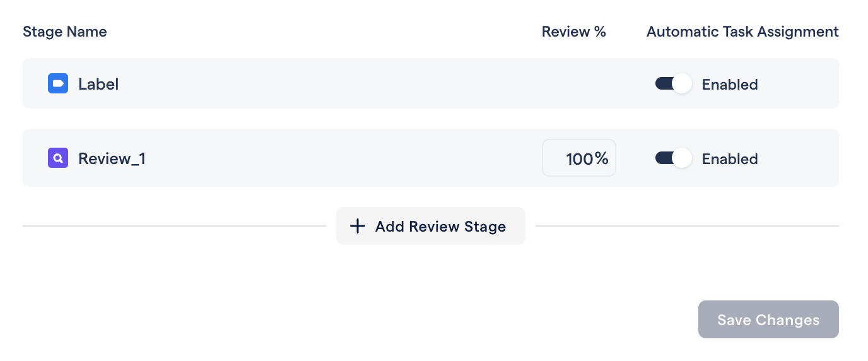Click the blue Label stage icon
The image size is (868, 361).
point(58,83)
